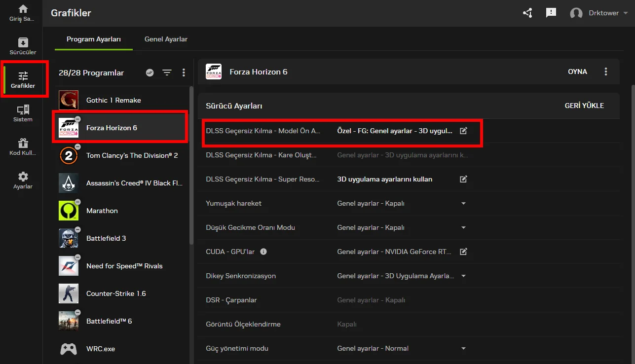Select the Battlefield 3 game icon
Screen dimensions: 635x364
[69, 238]
